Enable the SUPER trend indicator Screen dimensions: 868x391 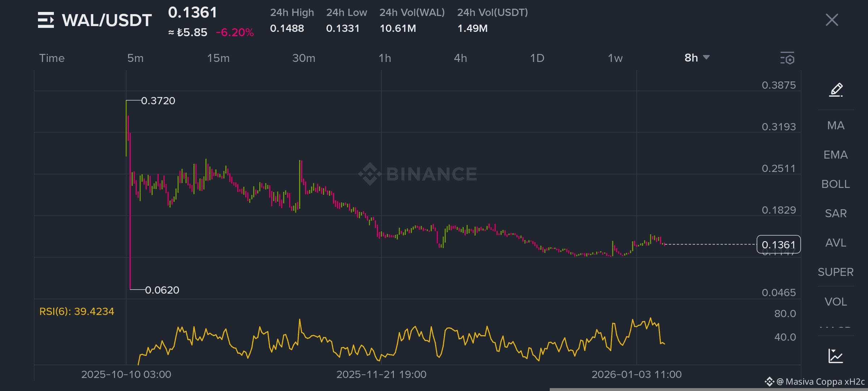pos(835,272)
